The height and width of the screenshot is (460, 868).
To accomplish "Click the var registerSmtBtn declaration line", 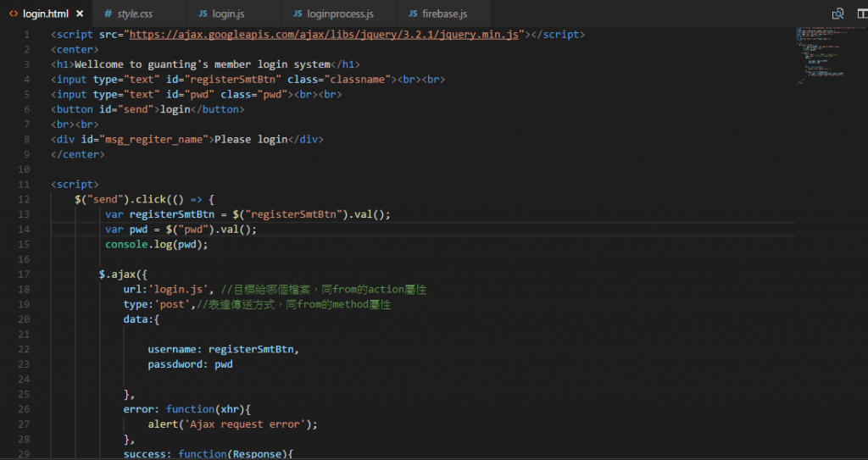I will pos(248,214).
